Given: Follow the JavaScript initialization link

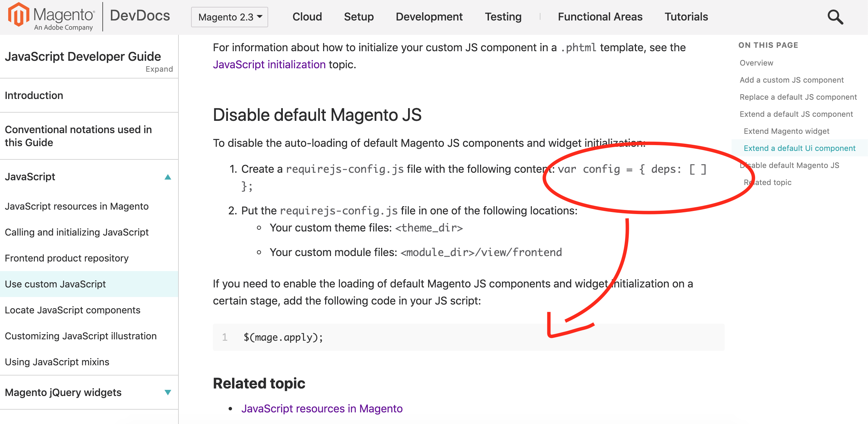Looking at the screenshot, I should click(x=269, y=65).
